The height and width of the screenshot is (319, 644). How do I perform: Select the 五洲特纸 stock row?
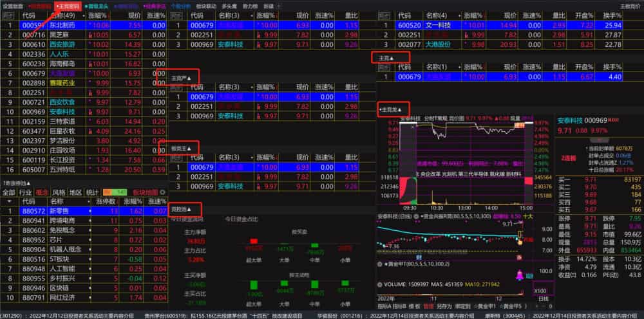[x=84, y=169]
